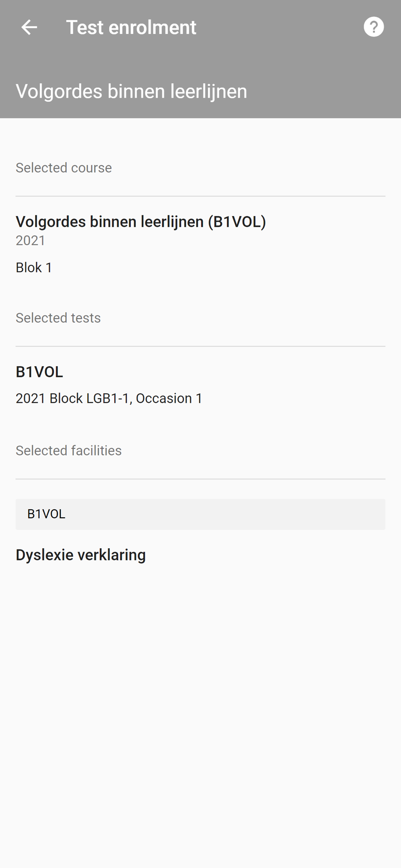Open Volgordes binnen leerlijnen (B1VOL) course
The height and width of the screenshot is (868, 401).
141,222
